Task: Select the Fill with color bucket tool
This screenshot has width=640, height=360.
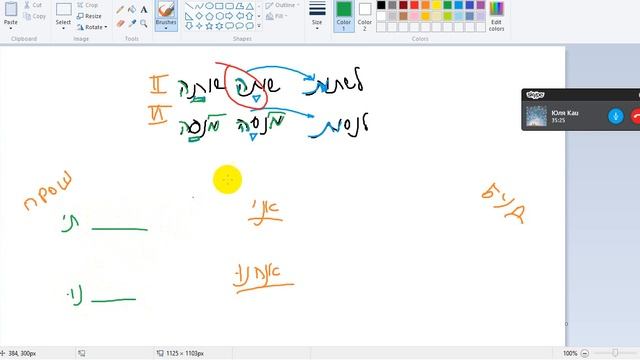Action: click(x=132, y=9)
